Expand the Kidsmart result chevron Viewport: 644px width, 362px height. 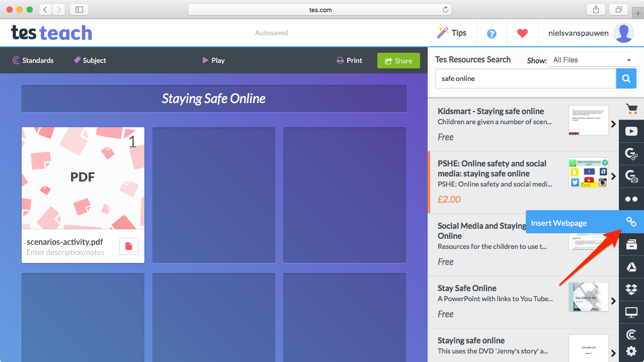613,124
